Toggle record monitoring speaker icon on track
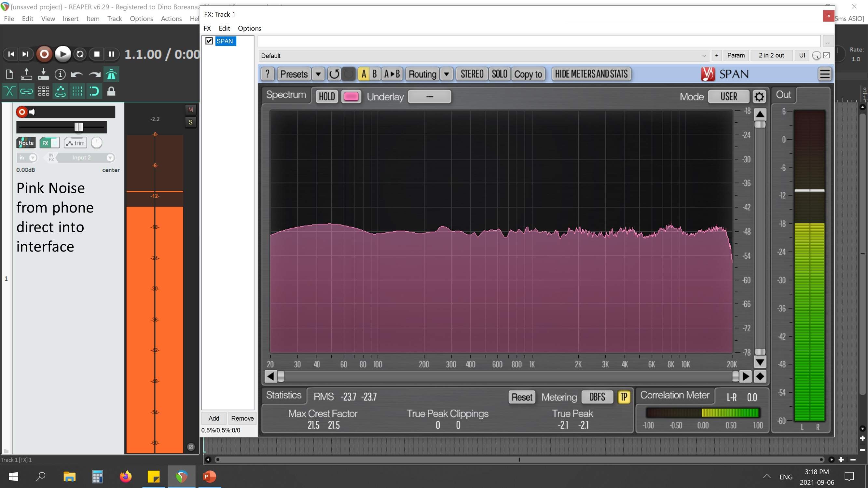The height and width of the screenshot is (488, 868). (x=32, y=112)
